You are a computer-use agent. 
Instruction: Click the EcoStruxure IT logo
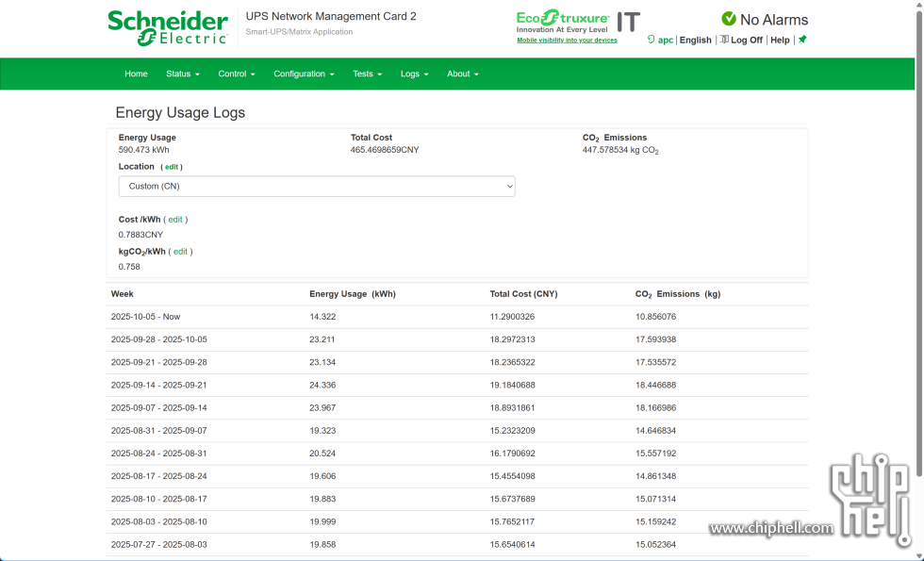pos(577,22)
